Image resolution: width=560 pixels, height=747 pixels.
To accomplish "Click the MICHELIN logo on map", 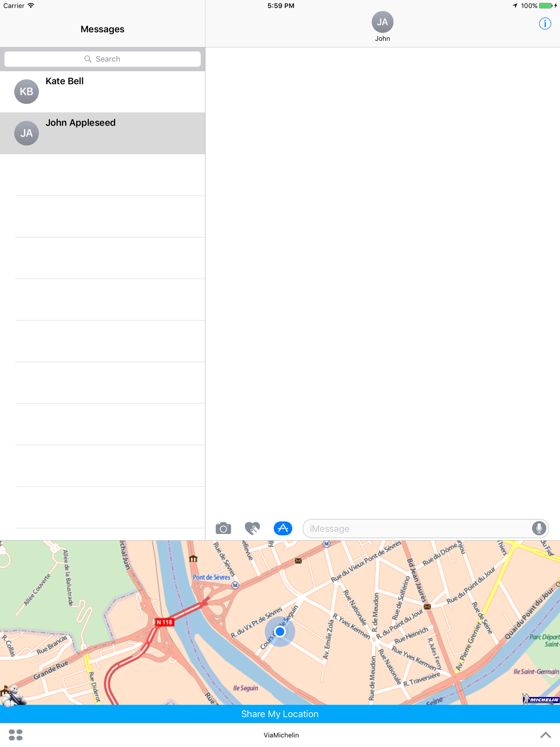I will coord(541,699).
